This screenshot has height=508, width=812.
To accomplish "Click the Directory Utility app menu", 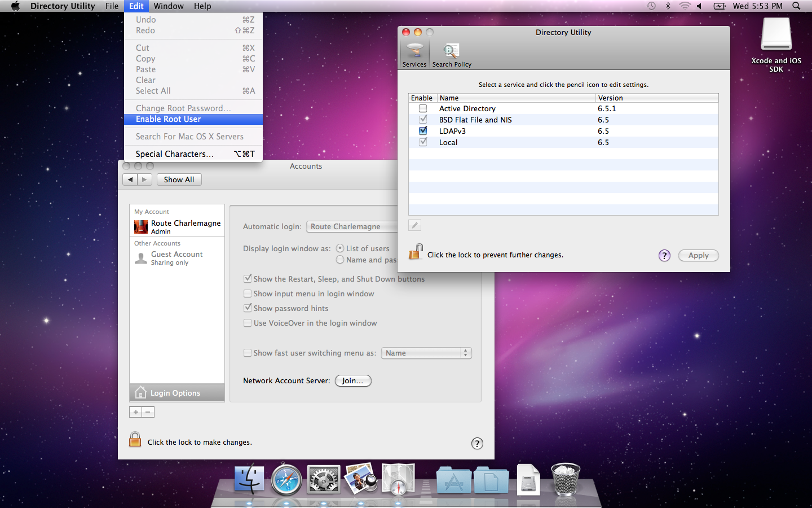I will click(63, 6).
